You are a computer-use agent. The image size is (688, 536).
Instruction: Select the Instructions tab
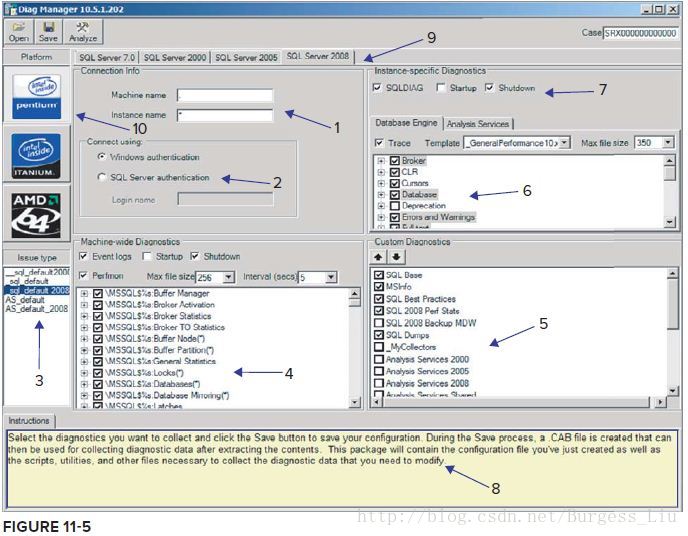tap(29, 421)
